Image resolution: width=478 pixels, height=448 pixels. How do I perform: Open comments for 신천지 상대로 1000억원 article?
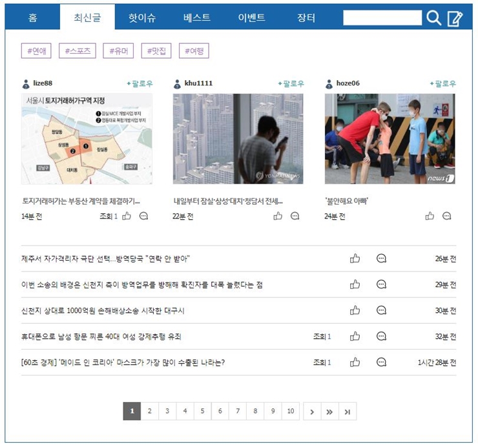point(381,310)
